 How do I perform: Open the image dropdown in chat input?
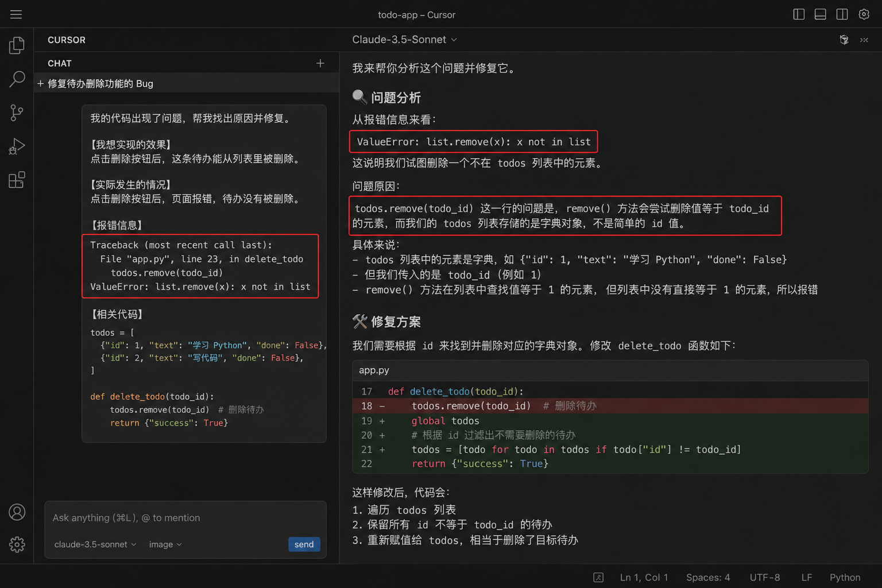pyautogui.click(x=165, y=544)
